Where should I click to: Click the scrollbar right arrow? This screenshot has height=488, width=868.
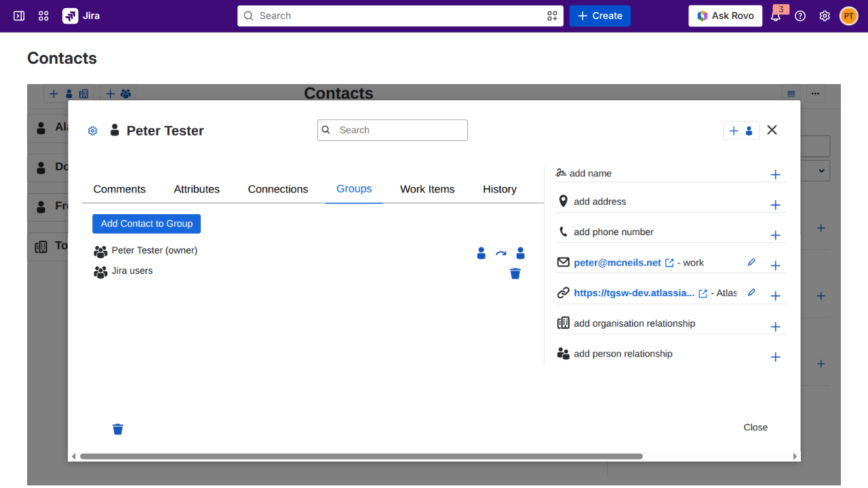point(795,457)
